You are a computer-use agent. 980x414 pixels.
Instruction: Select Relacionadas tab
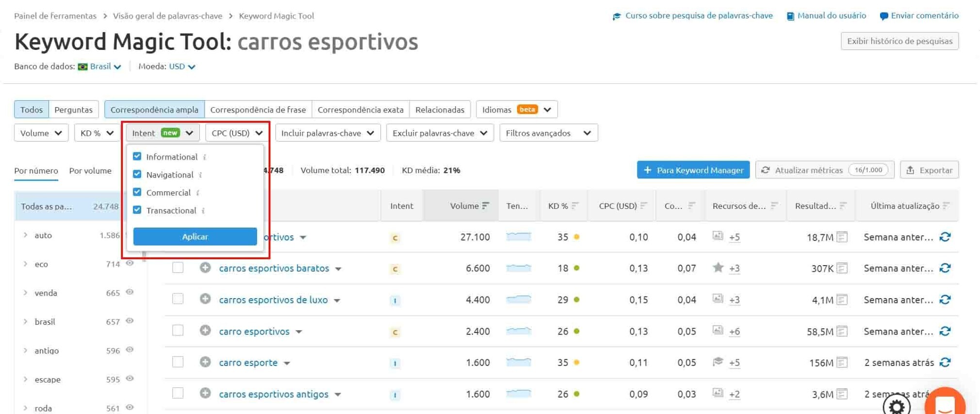coord(440,110)
